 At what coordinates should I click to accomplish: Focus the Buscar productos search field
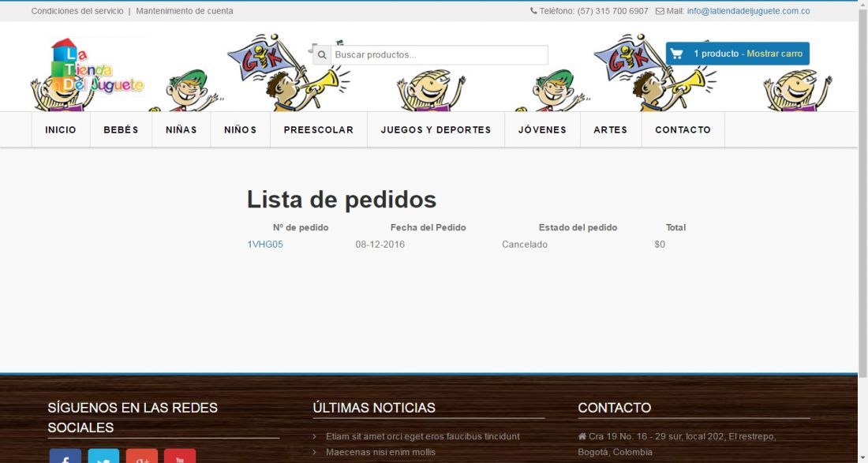pos(440,55)
